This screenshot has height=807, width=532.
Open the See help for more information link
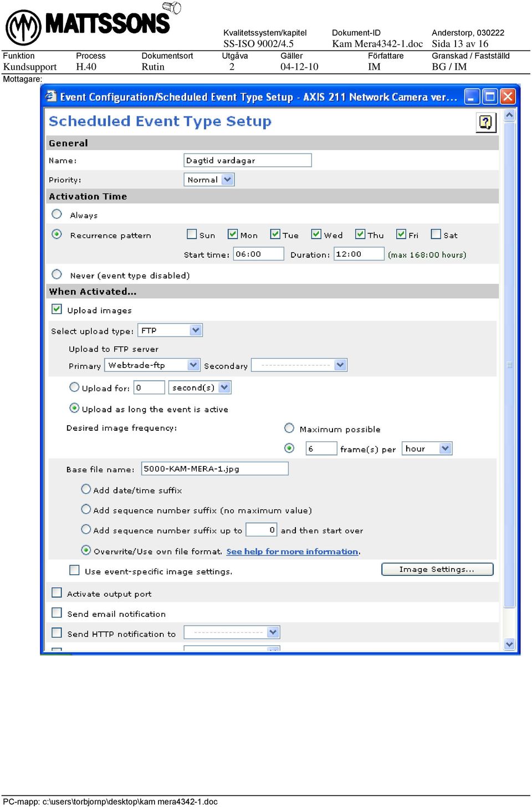(x=293, y=551)
